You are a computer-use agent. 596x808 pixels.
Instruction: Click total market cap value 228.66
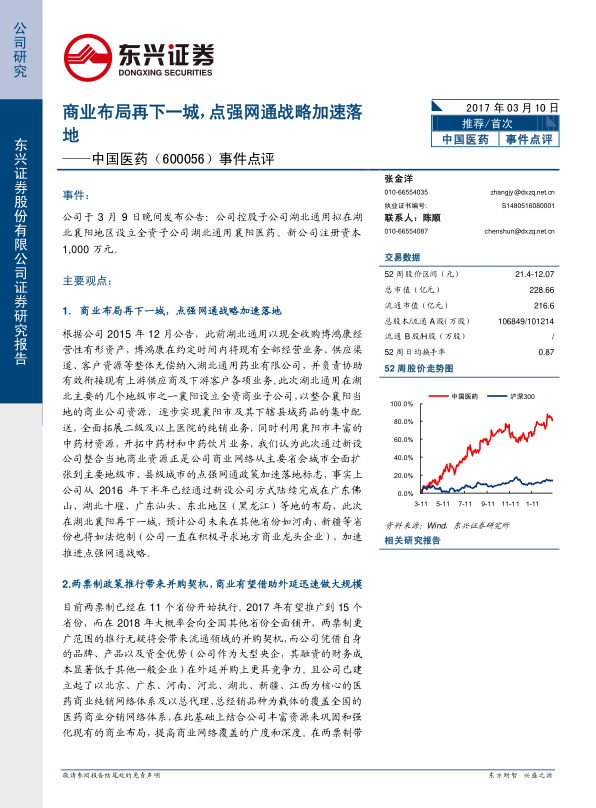[542, 290]
